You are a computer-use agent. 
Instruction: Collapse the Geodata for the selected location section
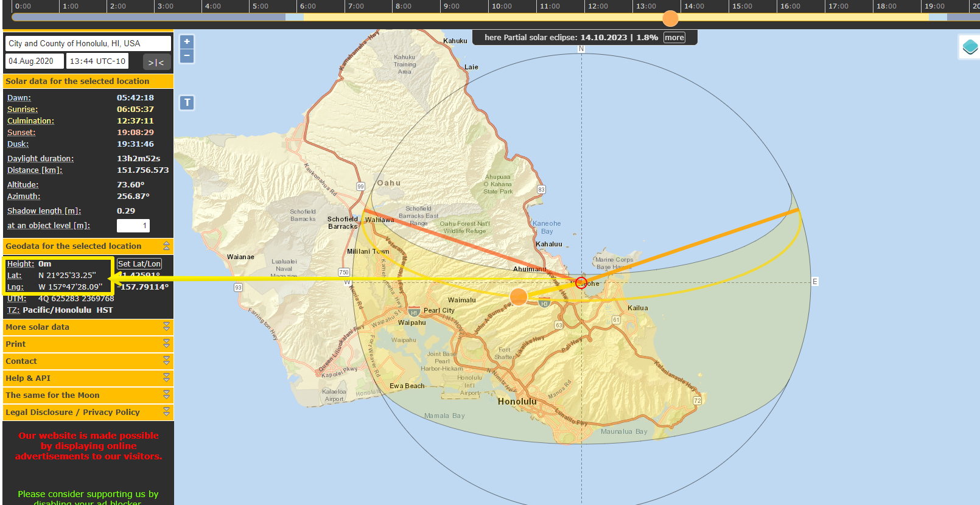(166, 246)
